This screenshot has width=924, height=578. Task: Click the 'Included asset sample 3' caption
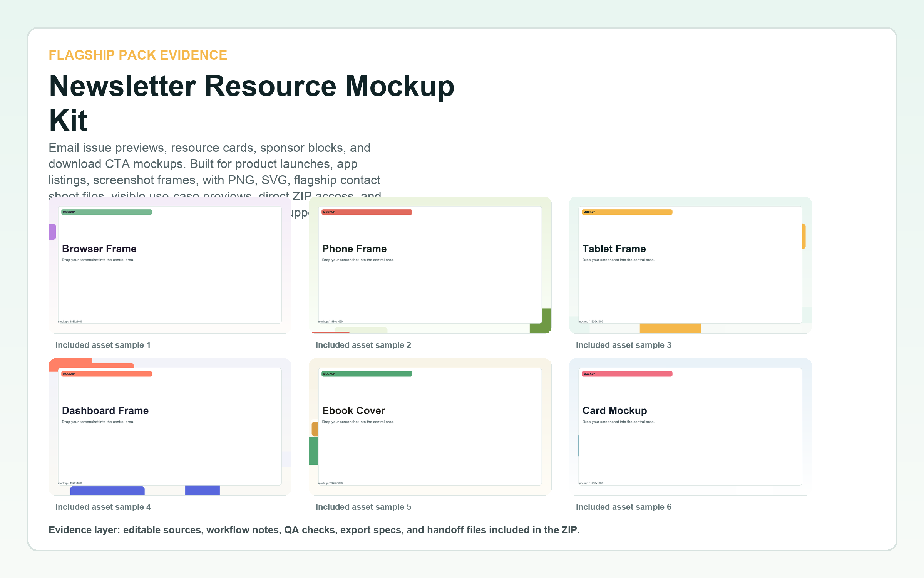point(623,345)
